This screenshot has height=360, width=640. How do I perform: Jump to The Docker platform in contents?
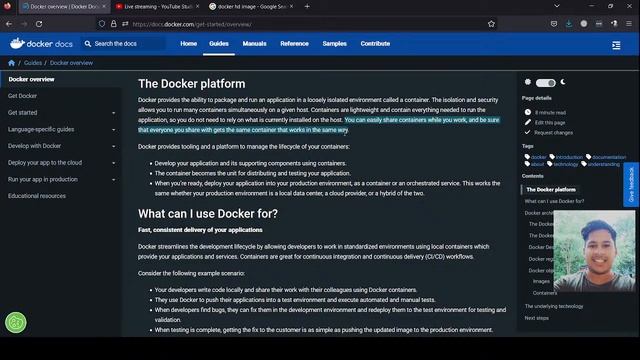pos(551,189)
